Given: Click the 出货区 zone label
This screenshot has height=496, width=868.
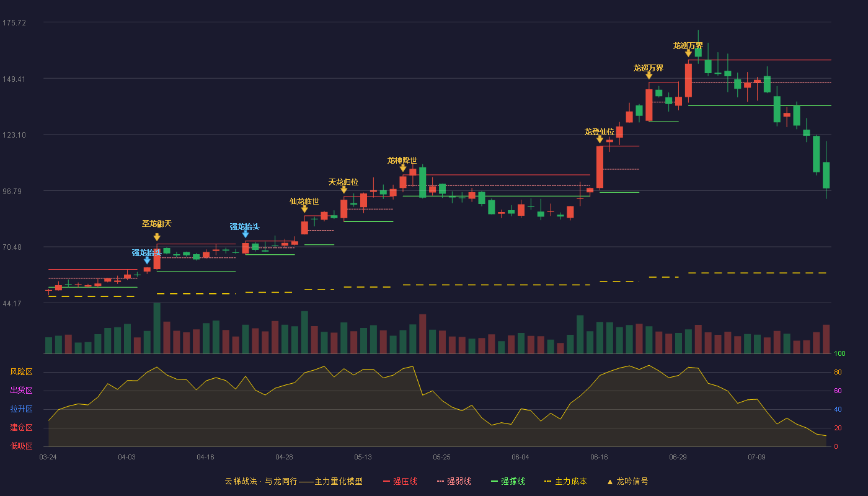Looking at the screenshot, I should 21,391.
